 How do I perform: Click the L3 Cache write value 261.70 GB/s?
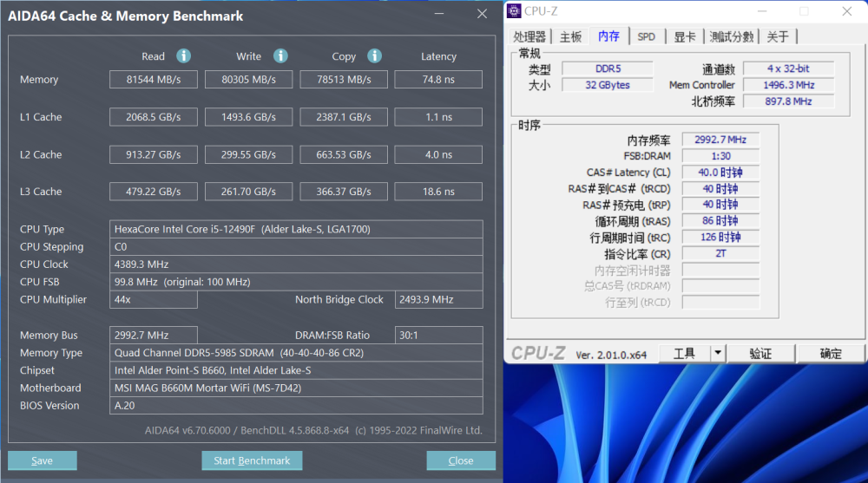coord(248,192)
